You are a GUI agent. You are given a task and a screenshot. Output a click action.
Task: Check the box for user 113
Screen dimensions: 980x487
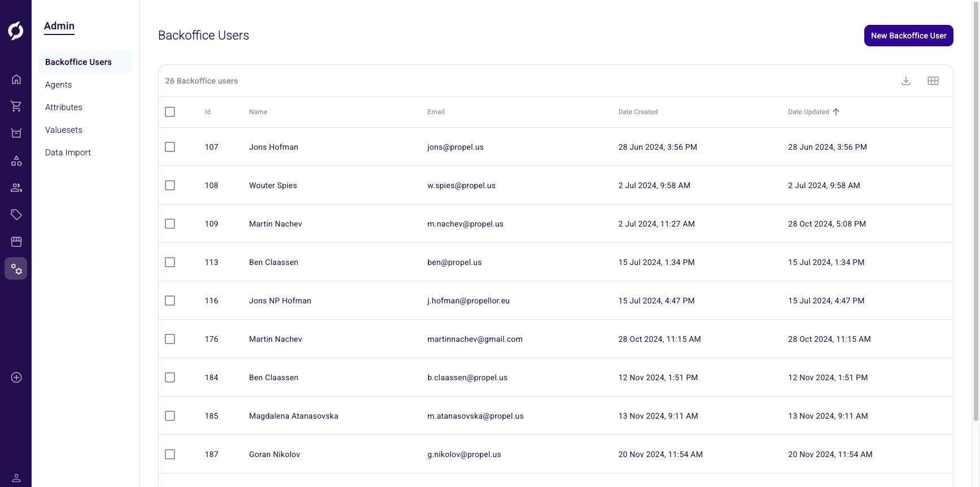click(x=170, y=262)
